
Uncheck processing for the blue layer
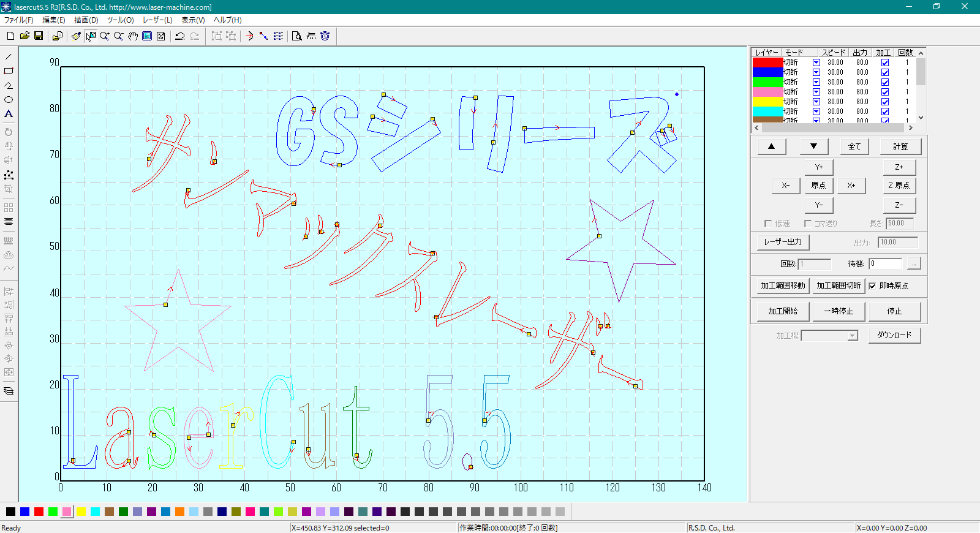885,72
